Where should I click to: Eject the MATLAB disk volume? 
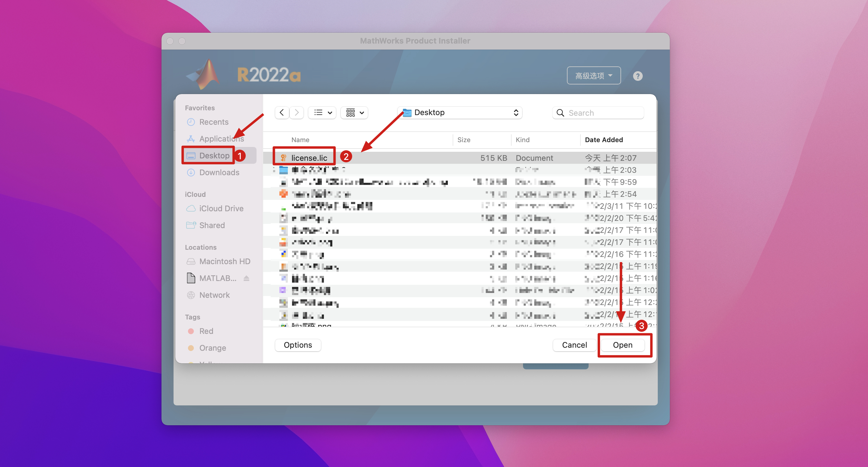point(246,278)
